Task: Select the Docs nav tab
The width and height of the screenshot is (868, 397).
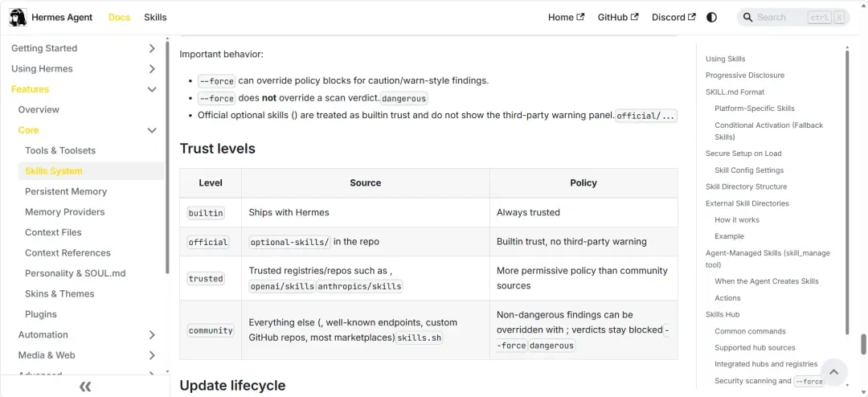Action: (119, 17)
